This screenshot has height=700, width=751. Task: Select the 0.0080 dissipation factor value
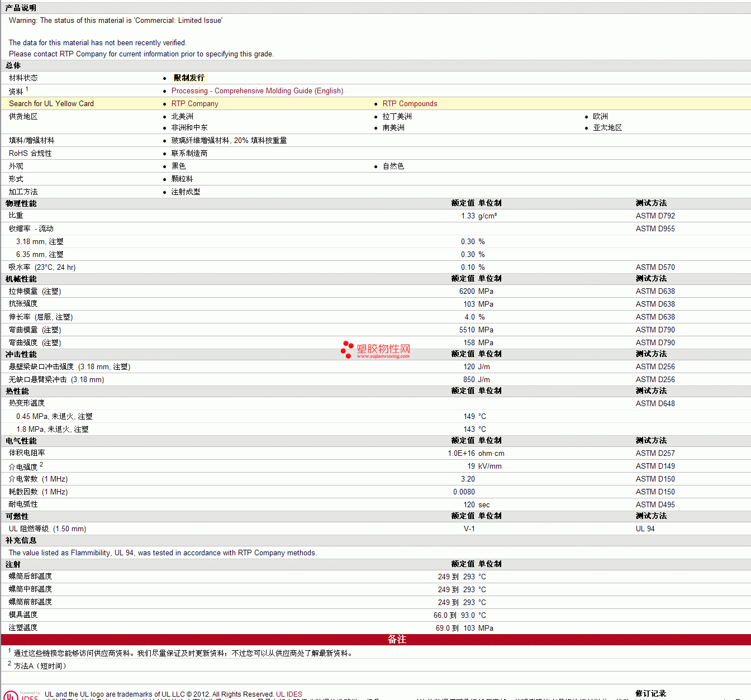[464, 492]
